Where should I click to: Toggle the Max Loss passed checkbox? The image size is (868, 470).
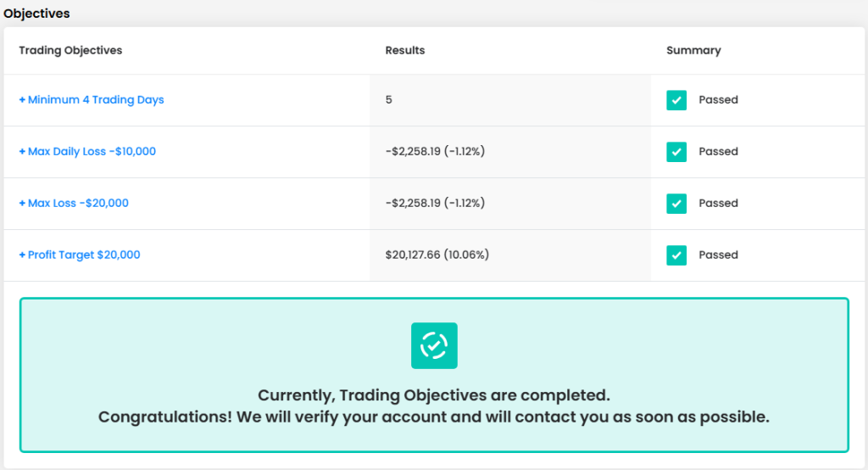(x=676, y=204)
